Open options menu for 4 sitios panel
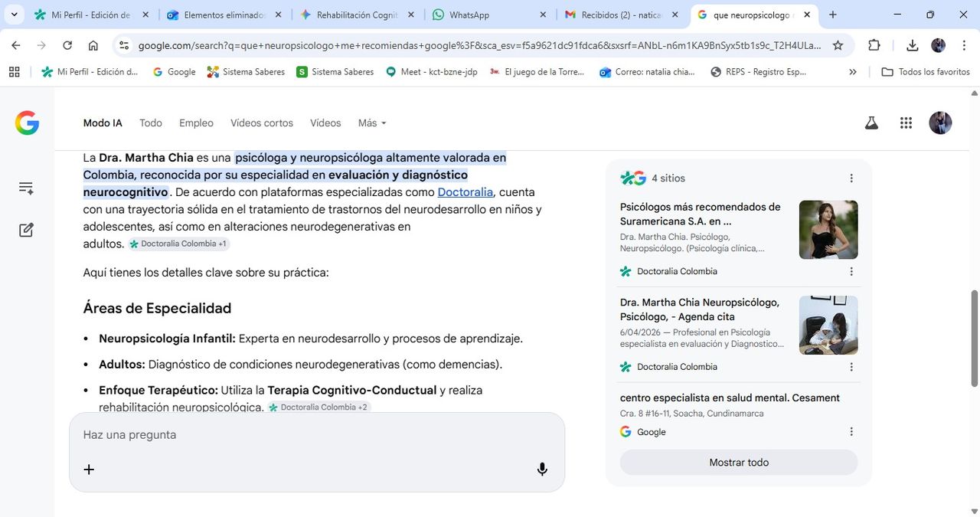 click(x=851, y=178)
